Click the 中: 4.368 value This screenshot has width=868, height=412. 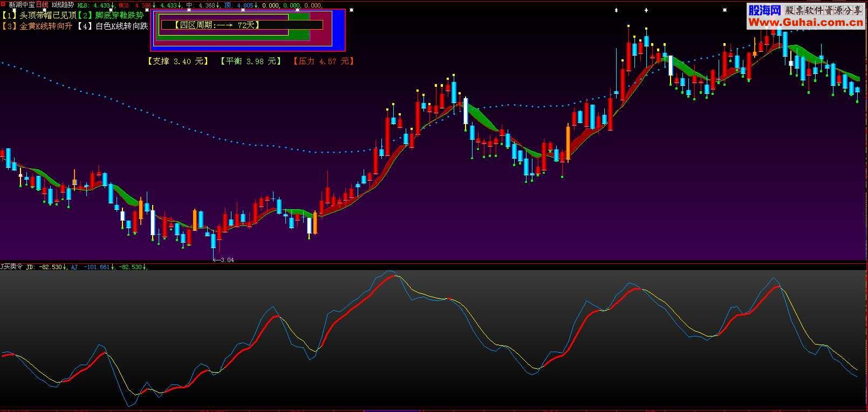[202, 5]
